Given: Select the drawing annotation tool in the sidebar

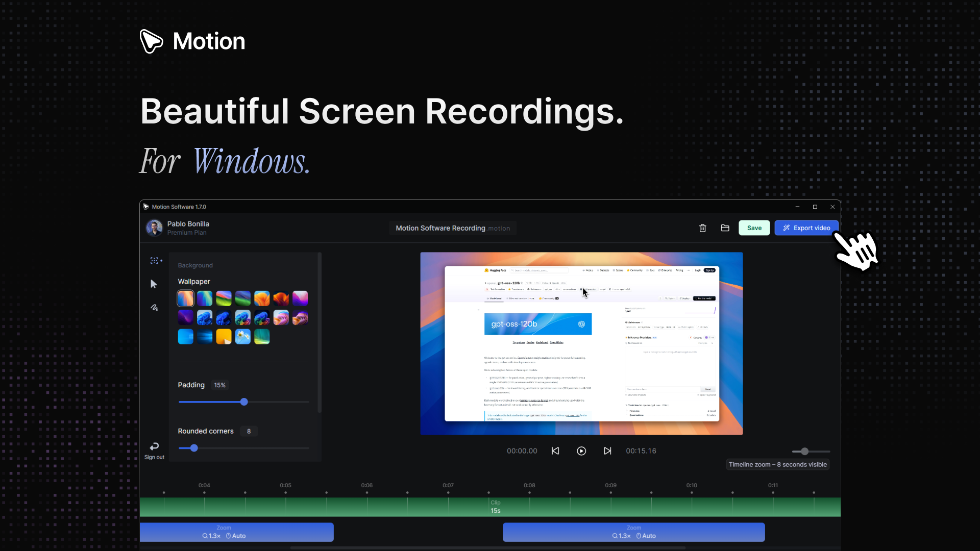Looking at the screenshot, I should [x=154, y=308].
